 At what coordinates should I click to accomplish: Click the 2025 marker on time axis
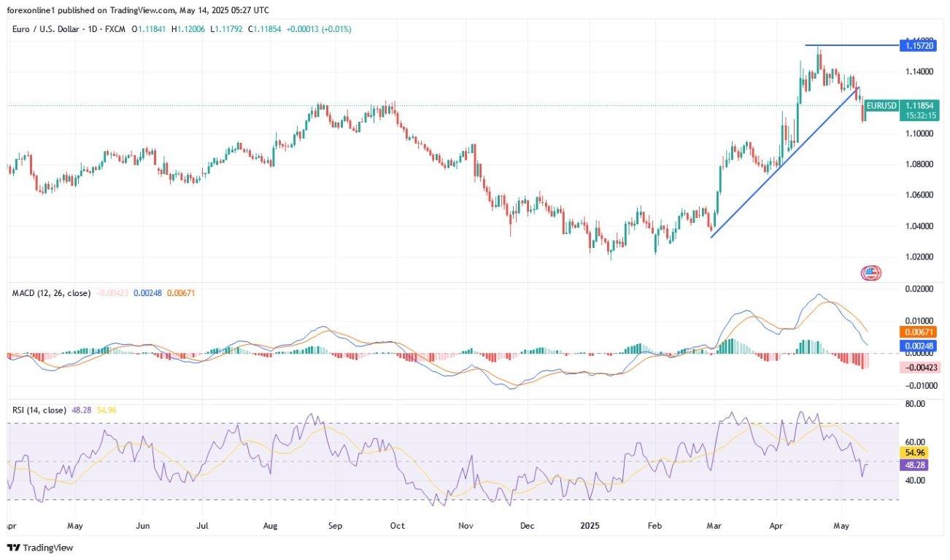pos(588,526)
